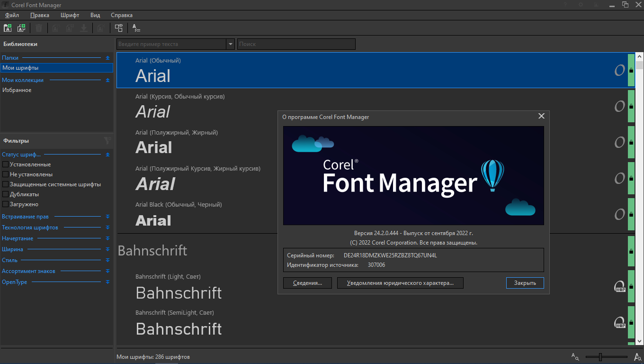Click the OpenType icon on Arial Полужирный row

click(x=619, y=142)
